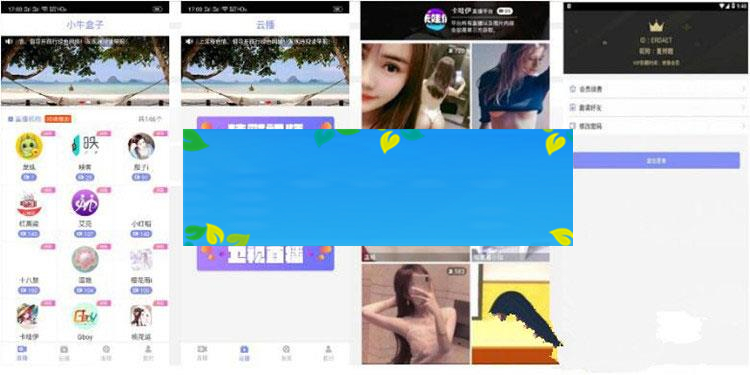Open the yellow background cartoon thumbnail

pyautogui.click(x=511, y=314)
